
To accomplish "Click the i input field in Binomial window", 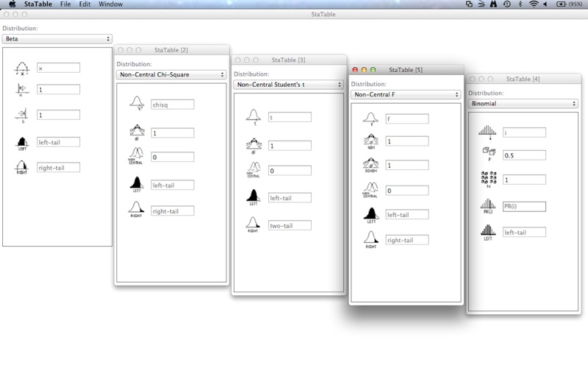I will [524, 132].
